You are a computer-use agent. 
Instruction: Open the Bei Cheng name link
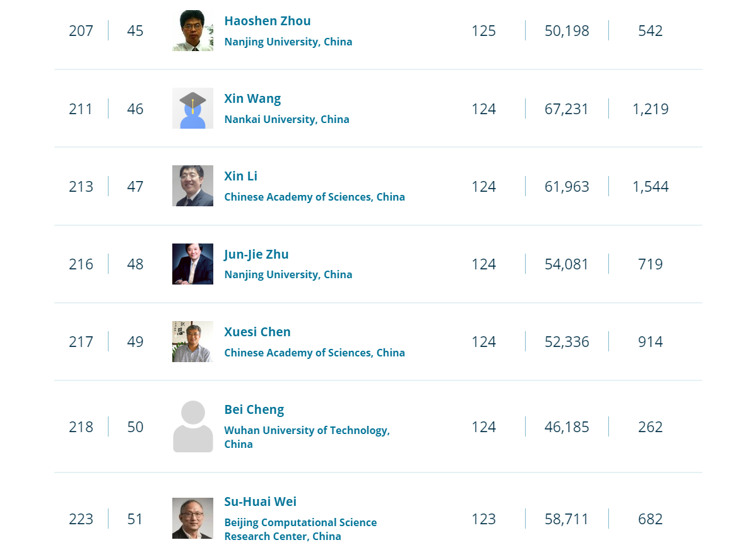click(x=254, y=409)
